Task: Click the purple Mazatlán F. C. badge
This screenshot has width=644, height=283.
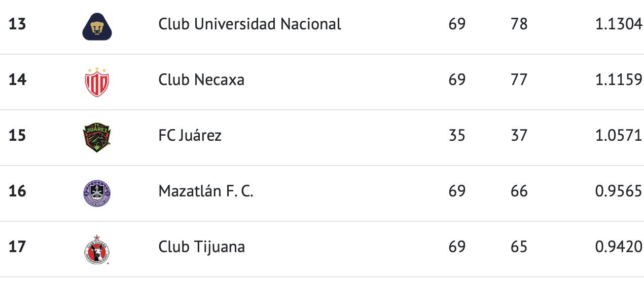Action: [x=97, y=193]
